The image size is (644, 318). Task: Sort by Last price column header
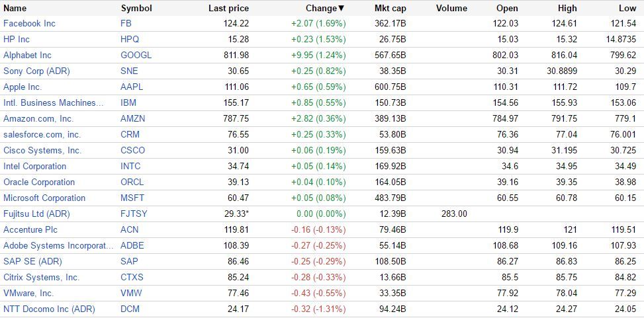(228, 9)
